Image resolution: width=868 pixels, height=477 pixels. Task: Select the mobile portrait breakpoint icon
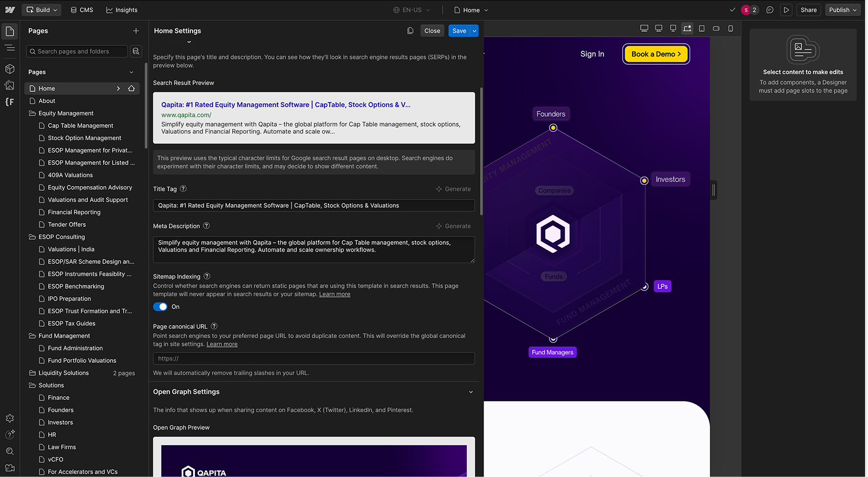(x=731, y=28)
